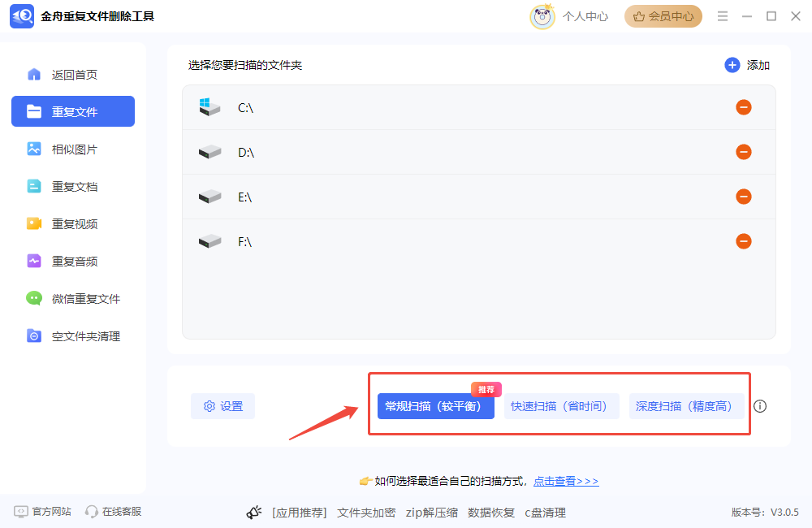Open zip解压缩 recommended app

(x=431, y=513)
